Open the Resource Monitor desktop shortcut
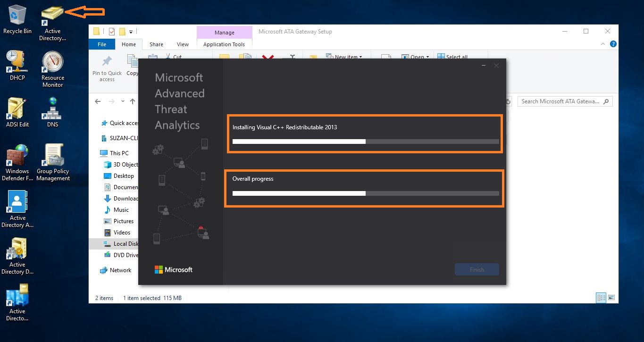This screenshot has height=342, width=644. point(53,69)
